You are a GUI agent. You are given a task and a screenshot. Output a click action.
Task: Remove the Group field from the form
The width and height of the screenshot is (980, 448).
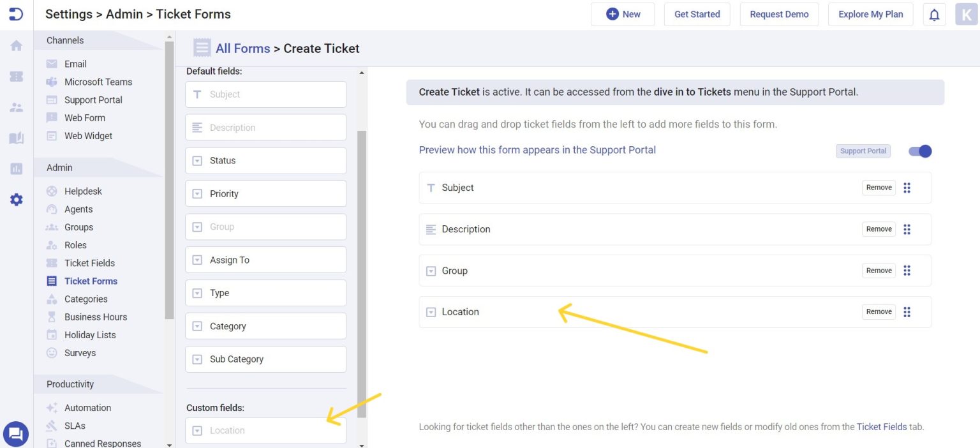coord(879,270)
